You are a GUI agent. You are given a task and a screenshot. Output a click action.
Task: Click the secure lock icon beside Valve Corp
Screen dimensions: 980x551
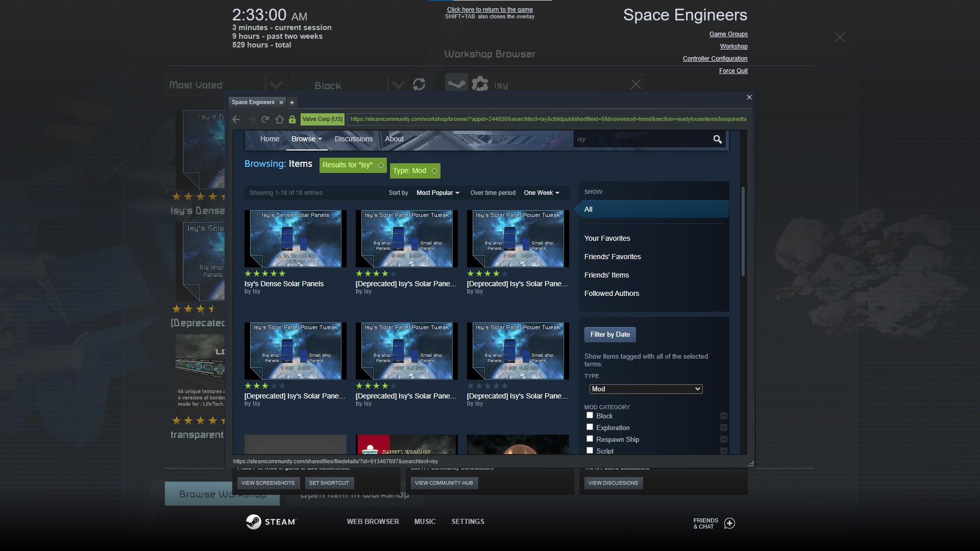(x=292, y=119)
